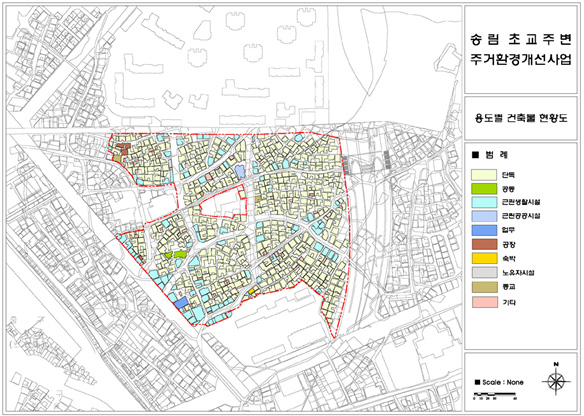The image size is (584, 416).
Task: Select the blue 업무 legend swatch
Action: [484, 230]
